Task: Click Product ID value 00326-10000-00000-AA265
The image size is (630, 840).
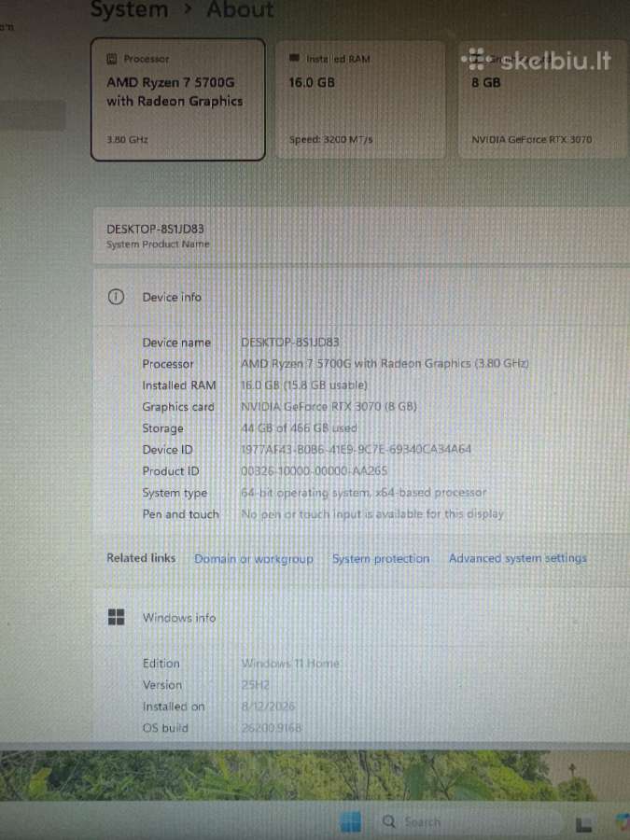Action: tap(314, 470)
